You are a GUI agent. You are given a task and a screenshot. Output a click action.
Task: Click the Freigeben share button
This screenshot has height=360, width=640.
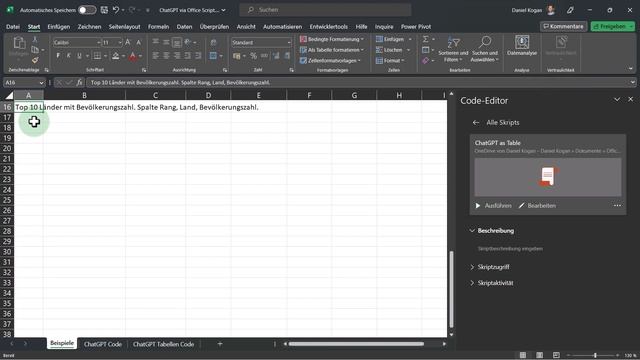pyautogui.click(x=613, y=26)
